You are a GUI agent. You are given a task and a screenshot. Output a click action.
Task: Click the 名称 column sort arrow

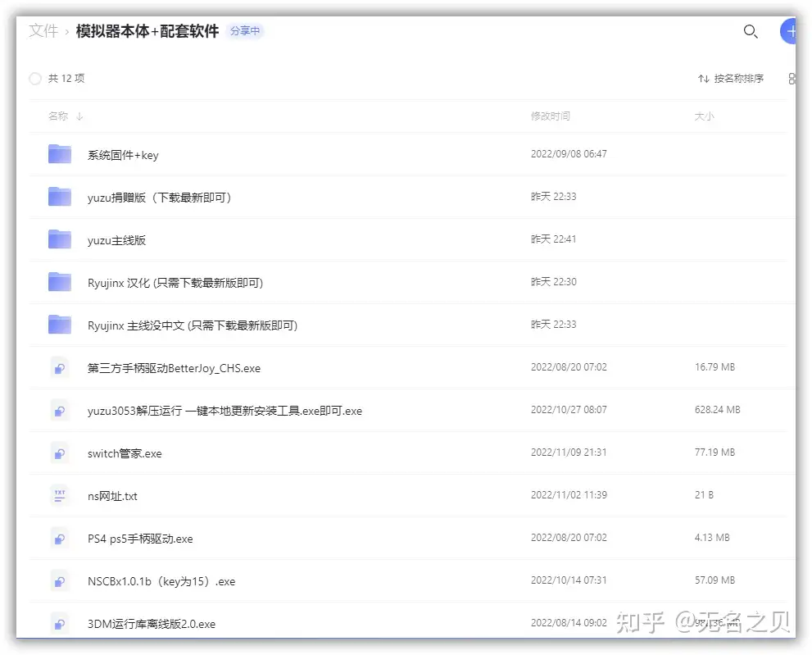coord(79,116)
